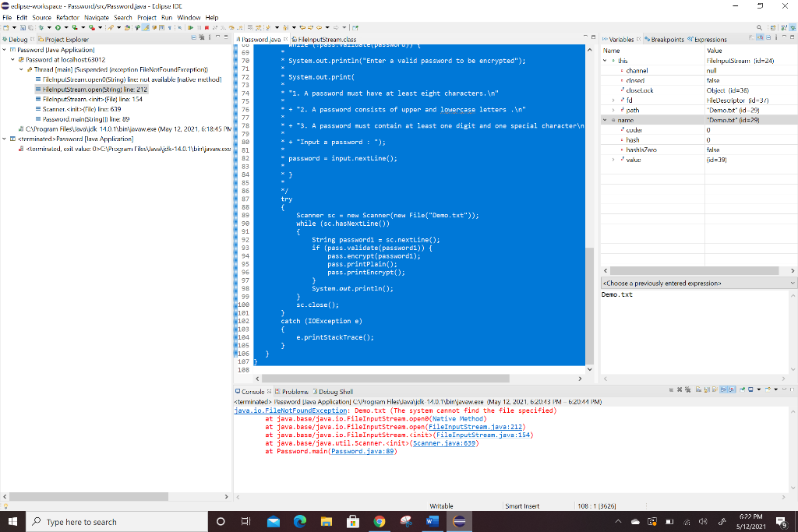This screenshot has height=532, width=798.
Task: Switch to the Expressions tab
Action: tap(707, 39)
